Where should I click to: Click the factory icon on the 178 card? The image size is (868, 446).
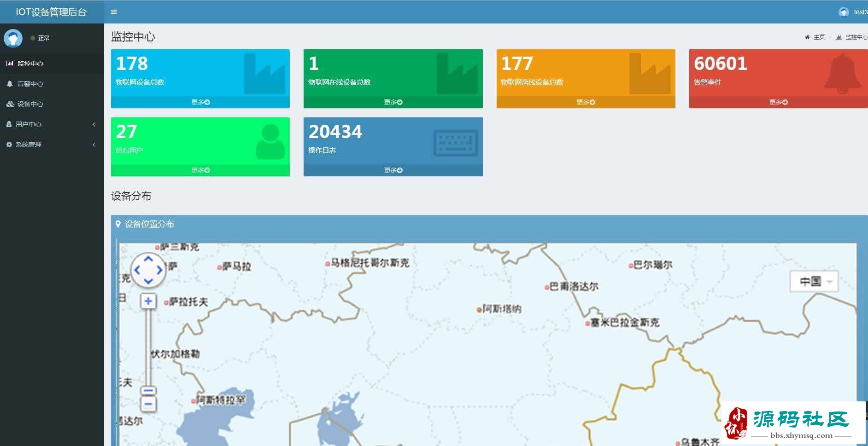(264, 74)
